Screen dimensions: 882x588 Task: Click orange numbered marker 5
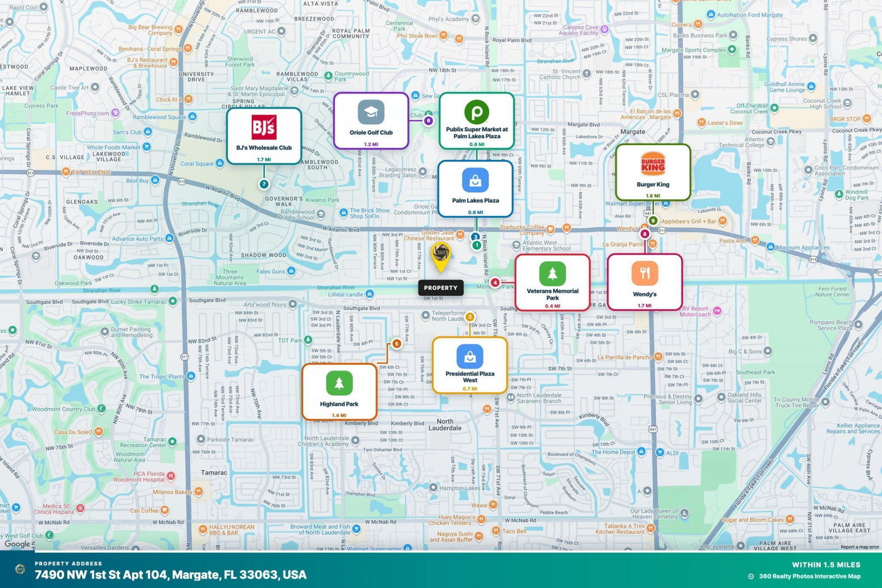click(x=396, y=344)
